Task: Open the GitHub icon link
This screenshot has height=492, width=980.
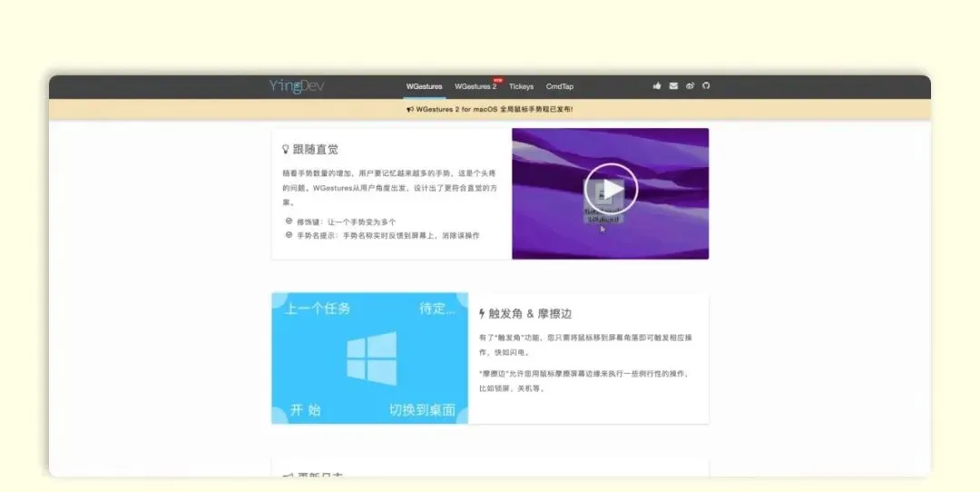Action: pyautogui.click(x=706, y=85)
